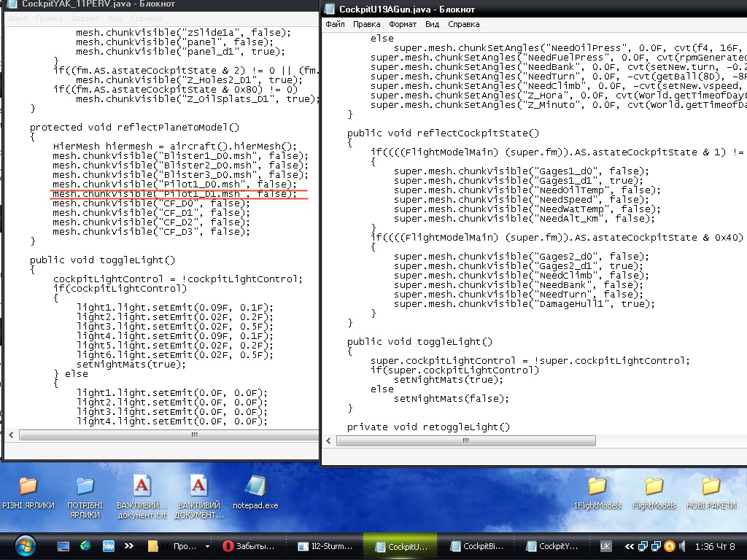Open the second network connection tray icon
Viewport: 747px width, 560px height.
click(657, 546)
